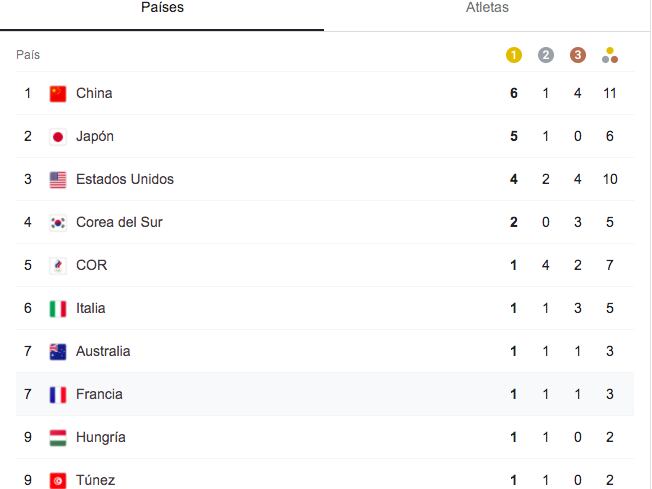The image size is (652, 489).
Task: Click China's total medal count 11
Action: pyautogui.click(x=610, y=93)
